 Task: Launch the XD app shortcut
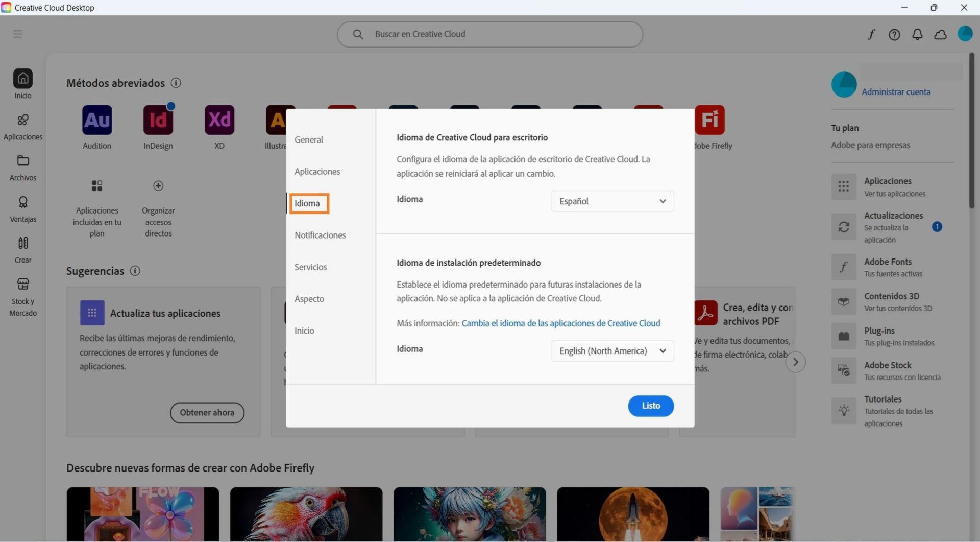point(219,120)
